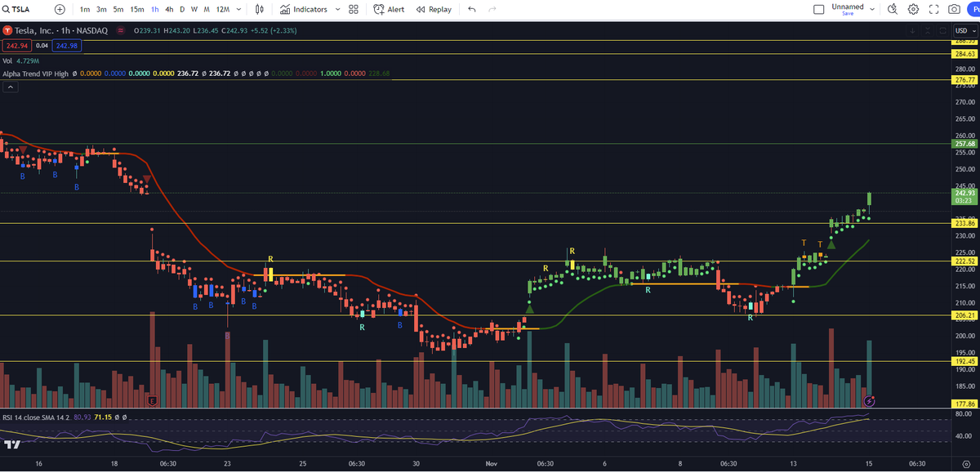Image resolution: width=980 pixels, height=473 pixels.
Task: Open the quick search icon
Action: tap(892, 10)
